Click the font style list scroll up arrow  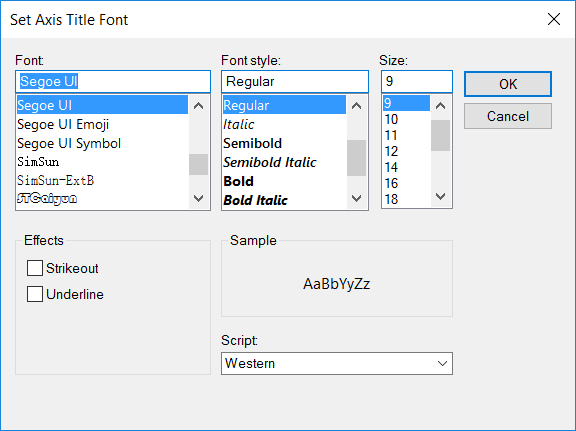356,106
